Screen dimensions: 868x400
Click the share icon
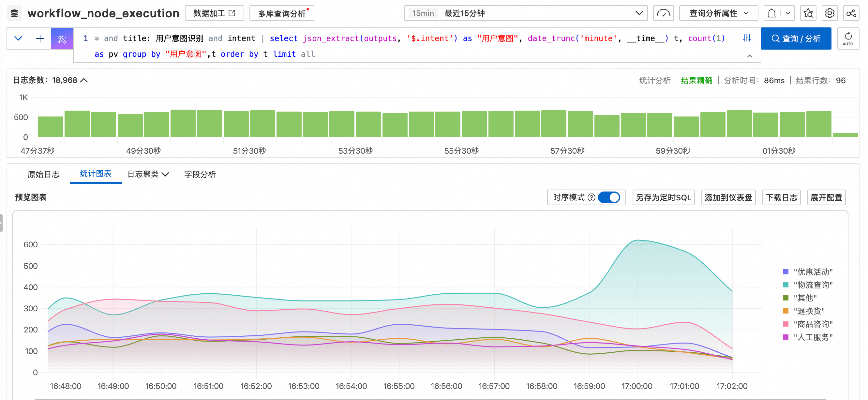click(x=851, y=13)
